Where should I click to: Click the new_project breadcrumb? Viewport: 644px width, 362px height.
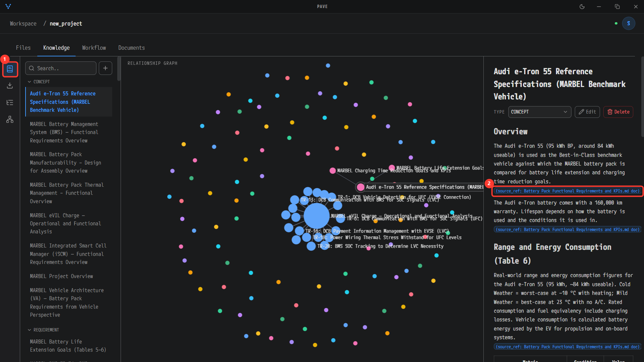coord(66,24)
